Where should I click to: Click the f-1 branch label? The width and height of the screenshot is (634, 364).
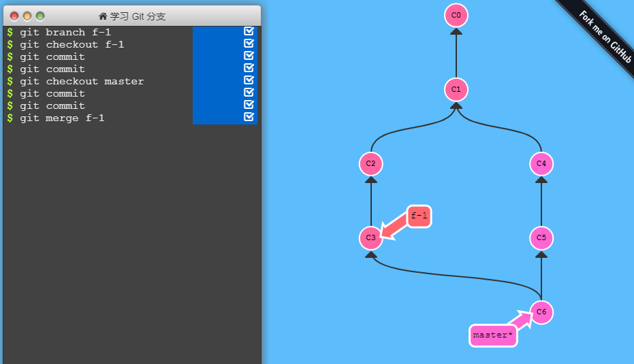419,216
